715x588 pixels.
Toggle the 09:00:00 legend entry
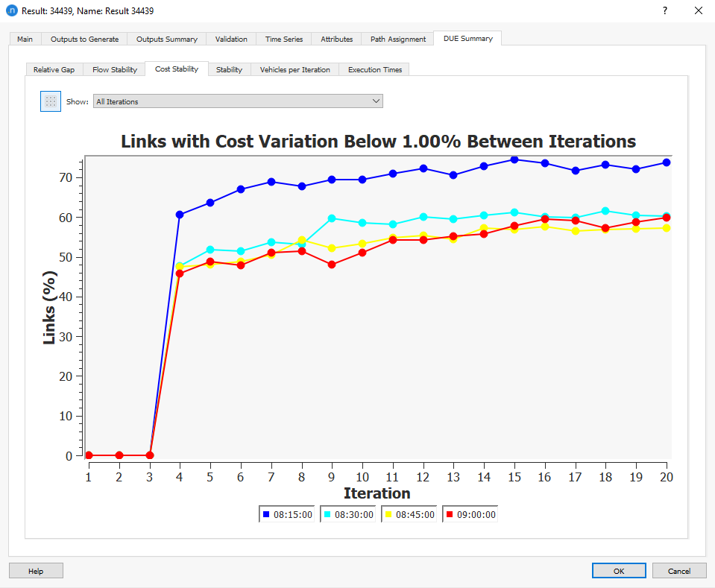coord(470,513)
